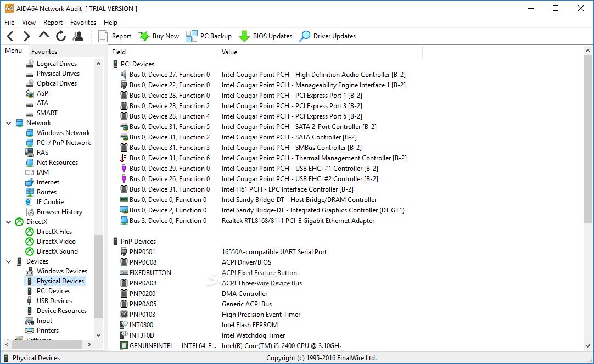Viewport: 594px width, 364px height.
Task: Collapse the Network tree node
Action: click(x=9, y=123)
